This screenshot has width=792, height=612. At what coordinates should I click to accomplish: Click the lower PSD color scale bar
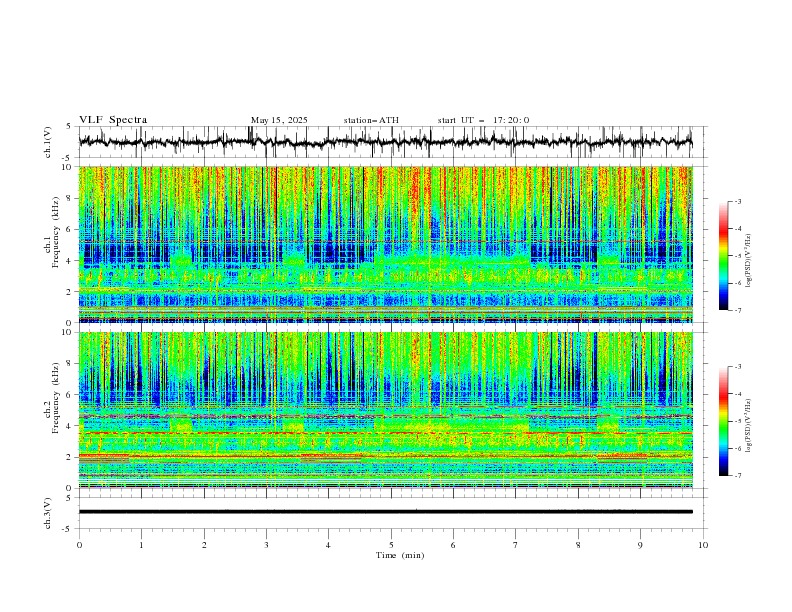(723, 421)
